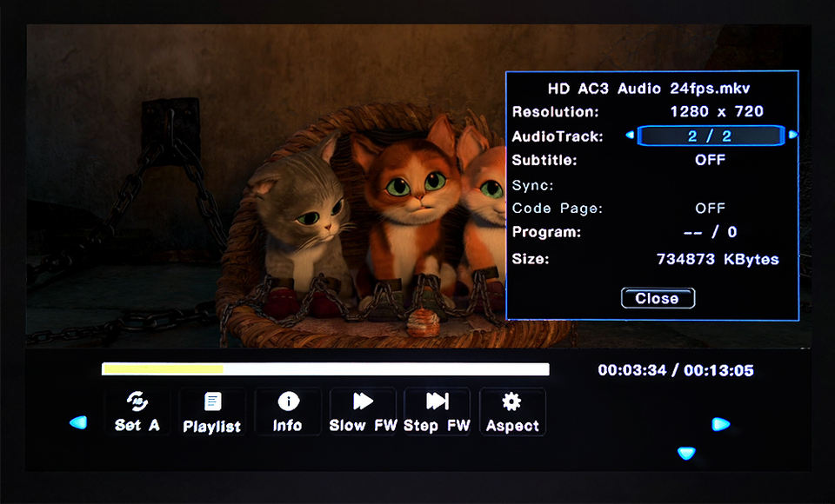Open the Playlist button

pos(212,412)
